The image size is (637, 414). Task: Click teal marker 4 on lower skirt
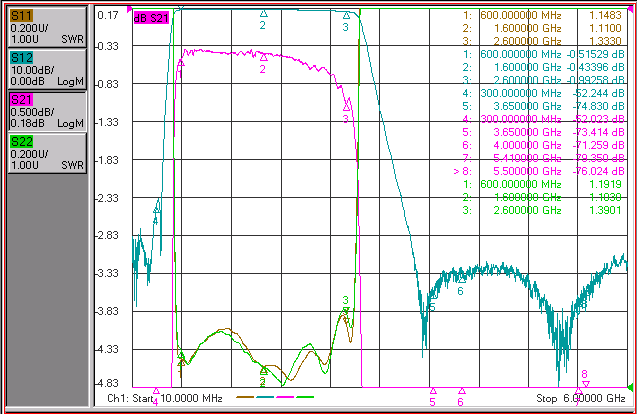coord(157,210)
